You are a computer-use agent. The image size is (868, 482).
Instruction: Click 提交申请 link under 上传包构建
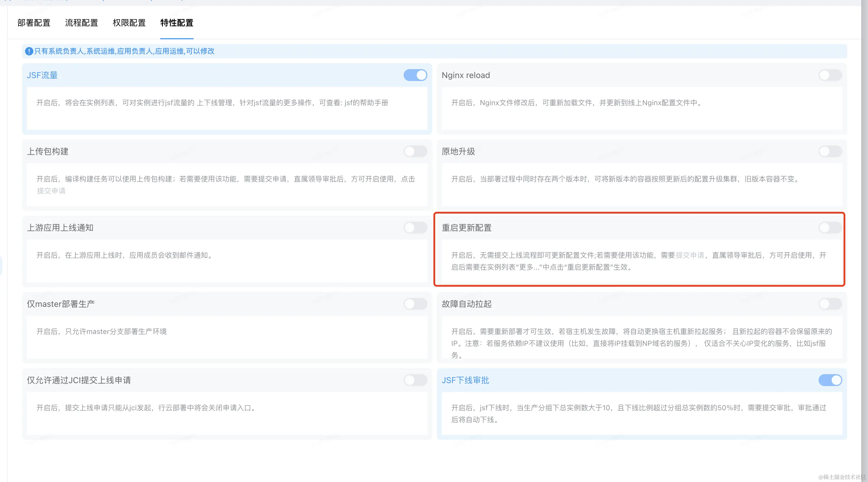pyautogui.click(x=51, y=191)
